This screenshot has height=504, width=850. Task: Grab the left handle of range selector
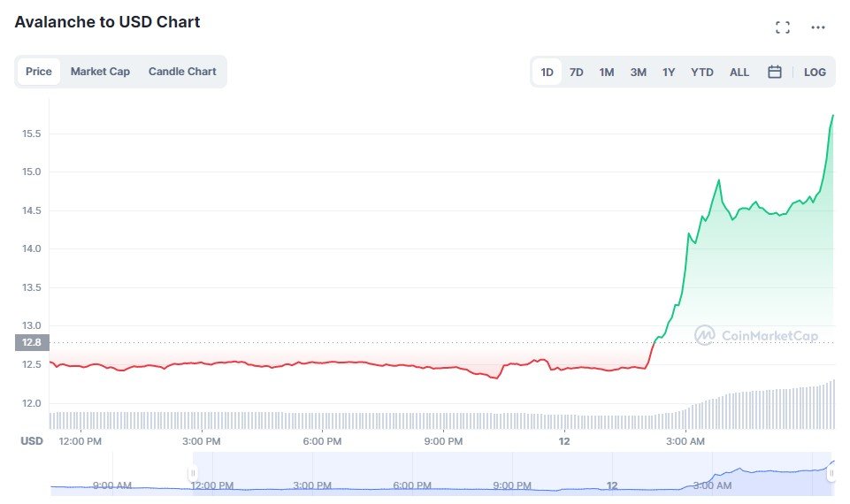tap(193, 473)
